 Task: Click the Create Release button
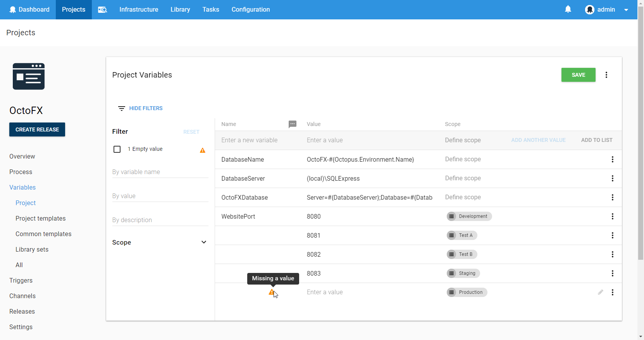(37, 129)
